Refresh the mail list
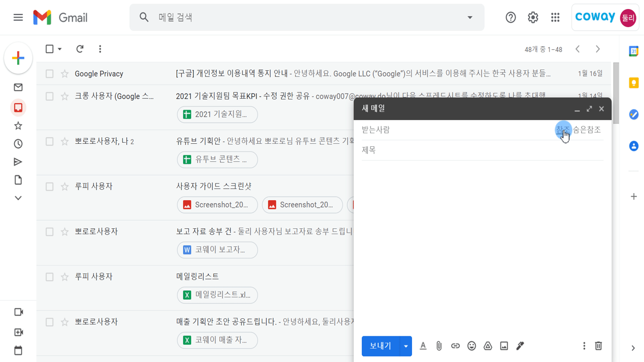644x362 pixels. click(79, 49)
